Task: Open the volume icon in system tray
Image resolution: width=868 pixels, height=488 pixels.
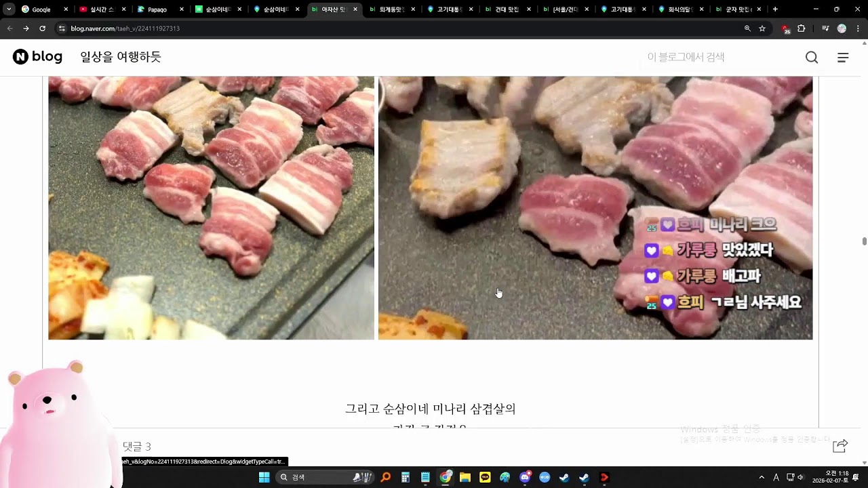Action: point(801,477)
